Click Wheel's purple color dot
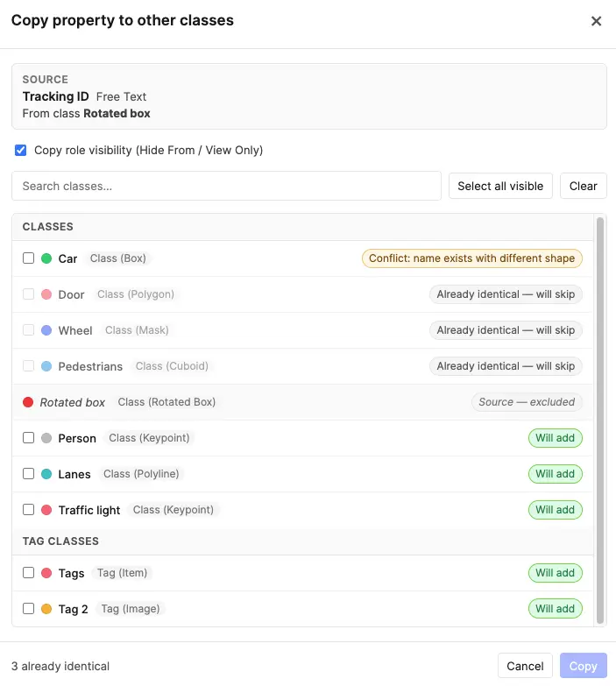616x686 pixels. [46, 330]
